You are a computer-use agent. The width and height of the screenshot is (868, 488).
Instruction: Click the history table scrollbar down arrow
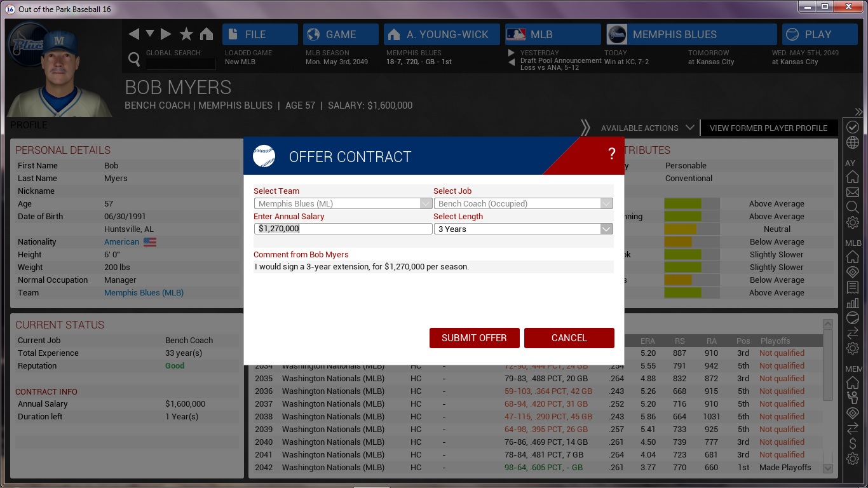click(827, 468)
